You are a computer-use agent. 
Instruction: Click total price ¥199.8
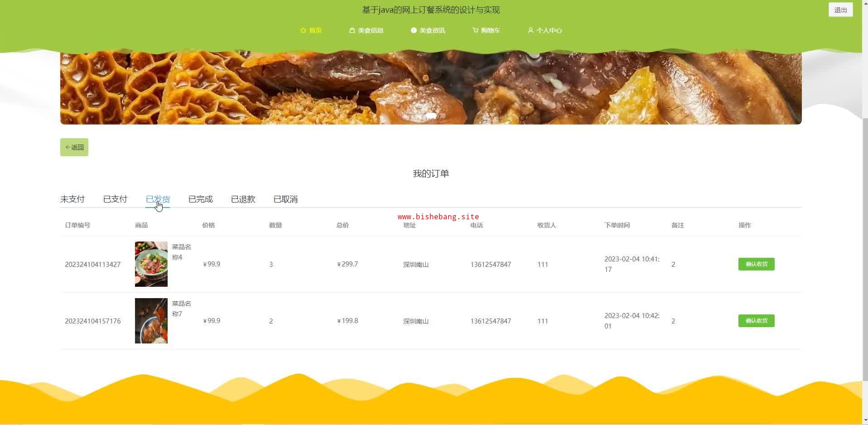pyautogui.click(x=347, y=321)
